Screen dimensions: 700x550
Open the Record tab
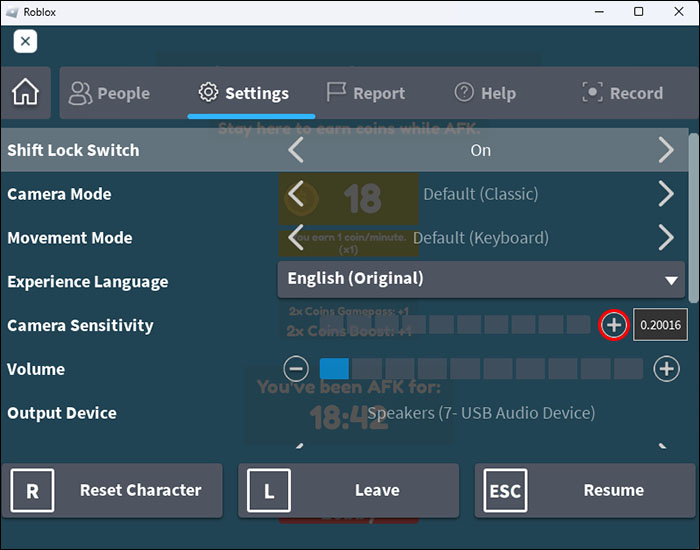tap(622, 93)
